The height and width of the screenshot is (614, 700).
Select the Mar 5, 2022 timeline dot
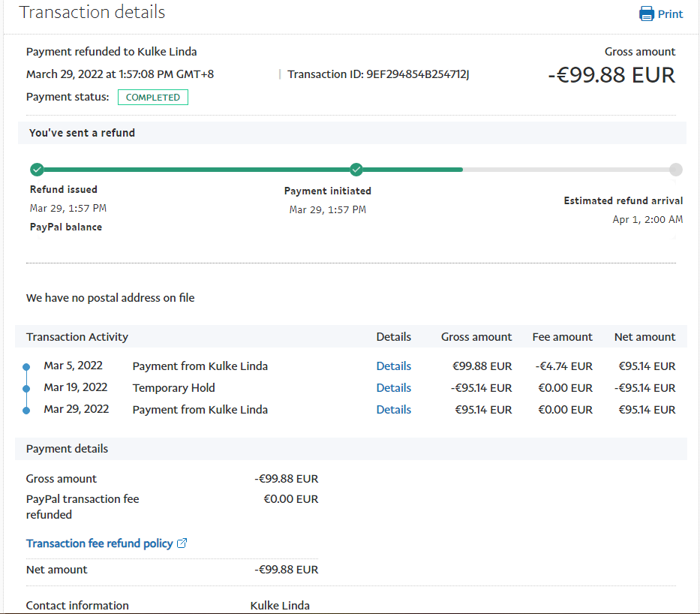click(27, 367)
